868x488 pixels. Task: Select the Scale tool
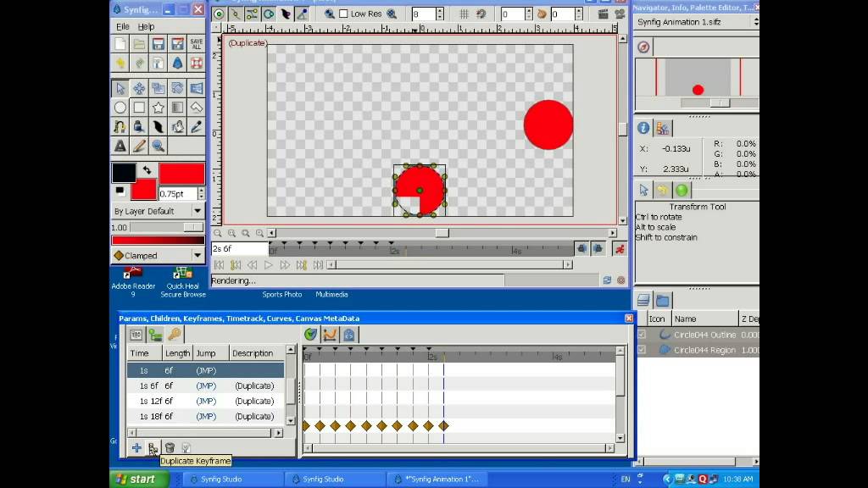159,88
